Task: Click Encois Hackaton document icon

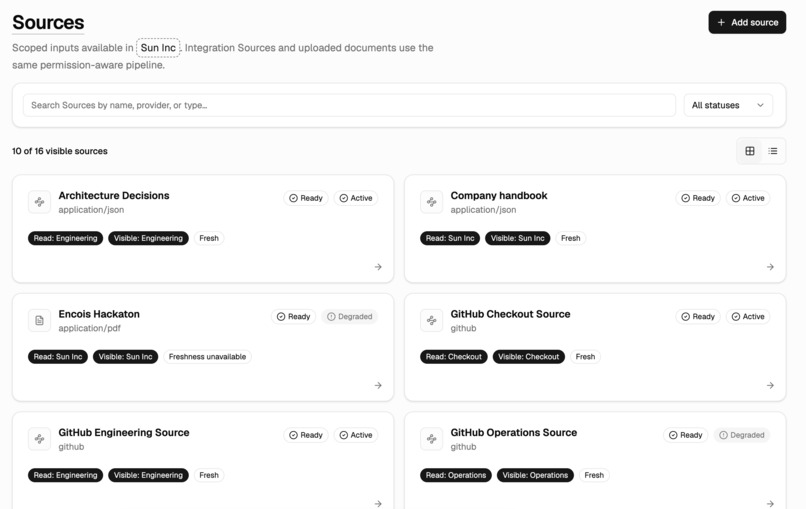Action: 39,320
